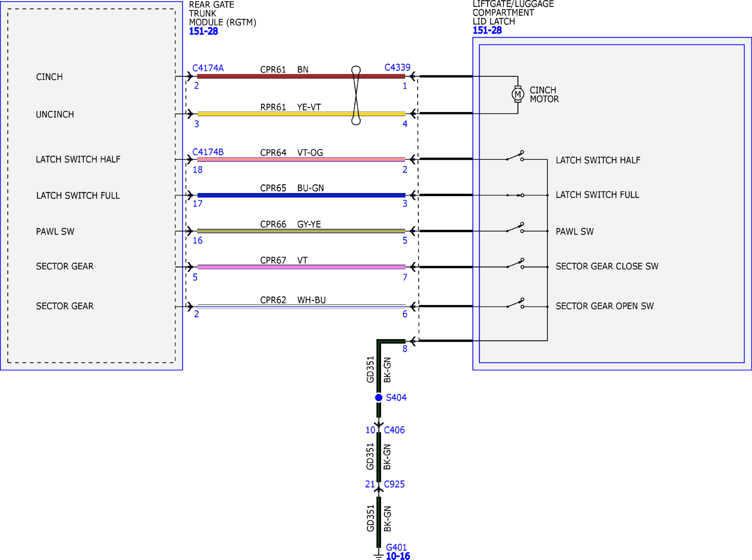Click SECTOR GEAR OPEN SW label
The height and width of the screenshot is (560, 752).
pos(605,306)
